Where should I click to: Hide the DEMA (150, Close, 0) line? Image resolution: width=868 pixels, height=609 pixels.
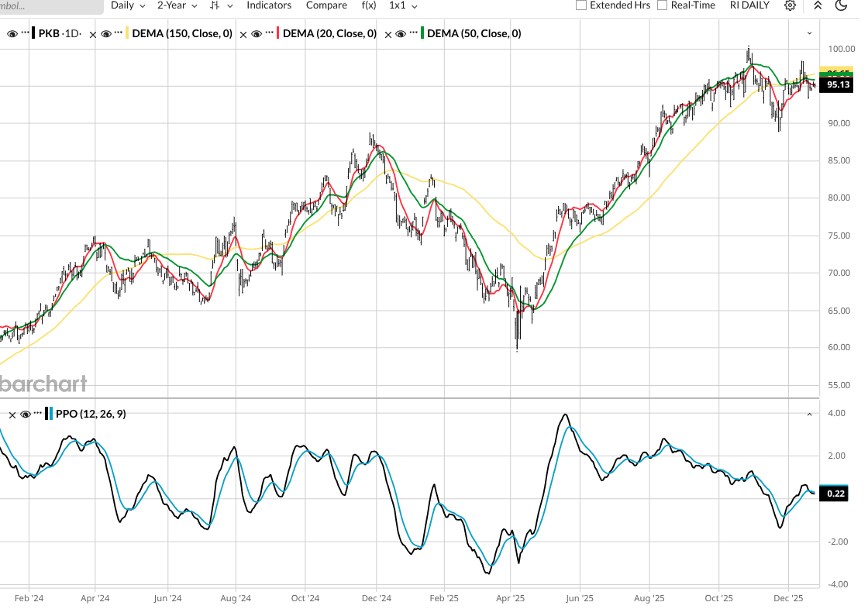[105, 34]
